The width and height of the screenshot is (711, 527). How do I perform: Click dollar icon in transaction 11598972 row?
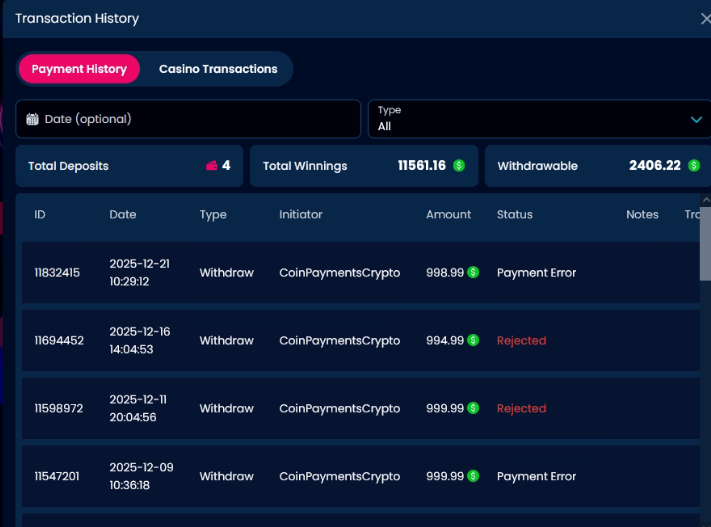point(473,408)
